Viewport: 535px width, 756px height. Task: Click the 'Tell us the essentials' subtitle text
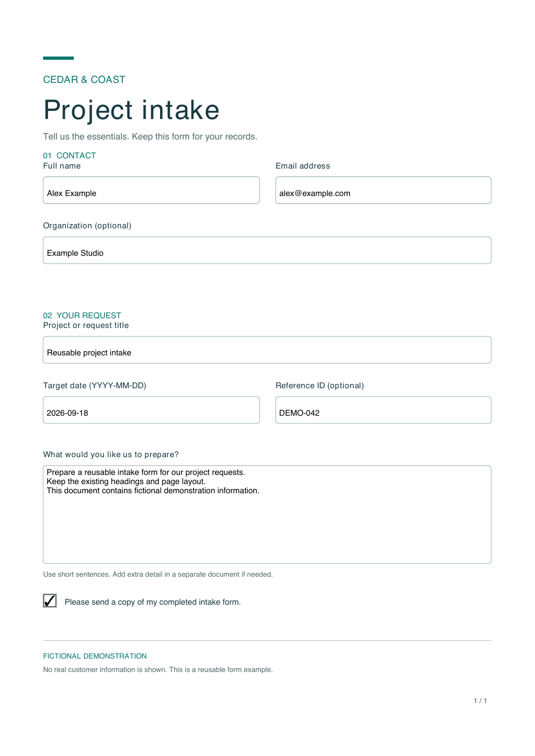150,137
